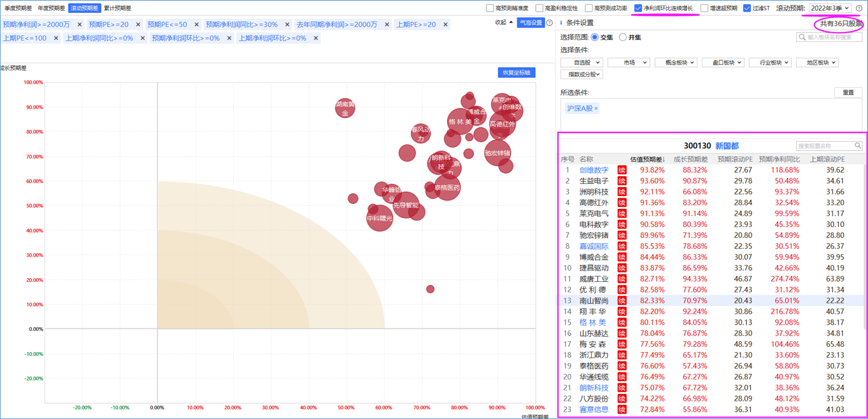Viewport: 868px width, 419px height.
Task: Remove the 上期PE>=20 filter chip
Action: (x=446, y=24)
